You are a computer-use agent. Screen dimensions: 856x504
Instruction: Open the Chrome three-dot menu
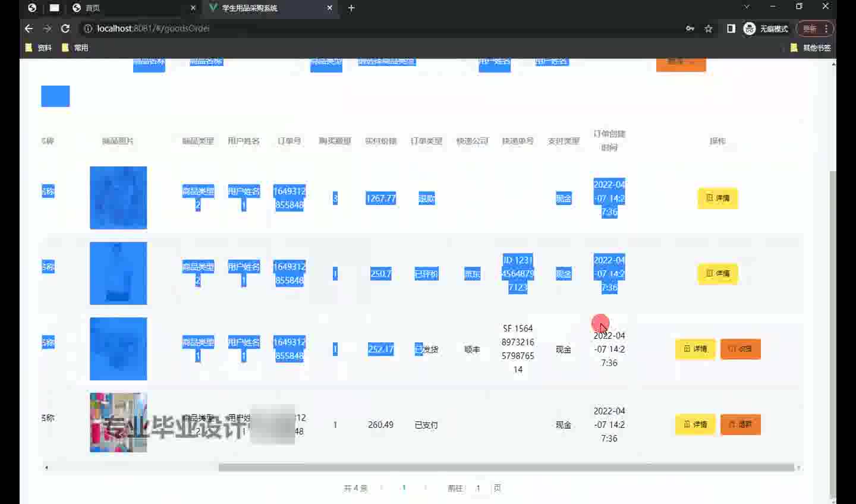click(x=826, y=29)
